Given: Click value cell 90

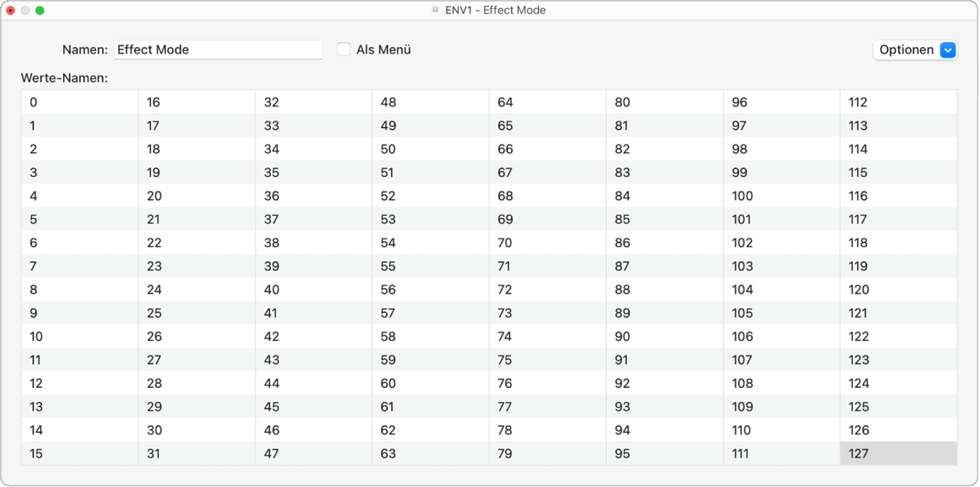Looking at the screenshot, I should tap(664, 336).
